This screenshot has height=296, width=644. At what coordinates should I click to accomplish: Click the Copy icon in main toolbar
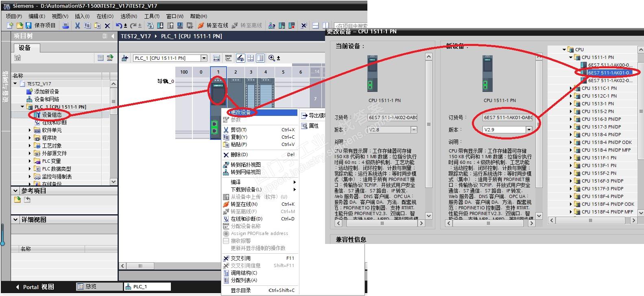tap(87, 26)
